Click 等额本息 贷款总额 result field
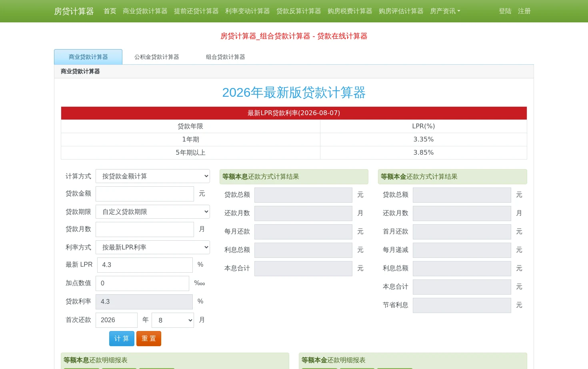Screen dimensions: 588x369 coord(303,195)
